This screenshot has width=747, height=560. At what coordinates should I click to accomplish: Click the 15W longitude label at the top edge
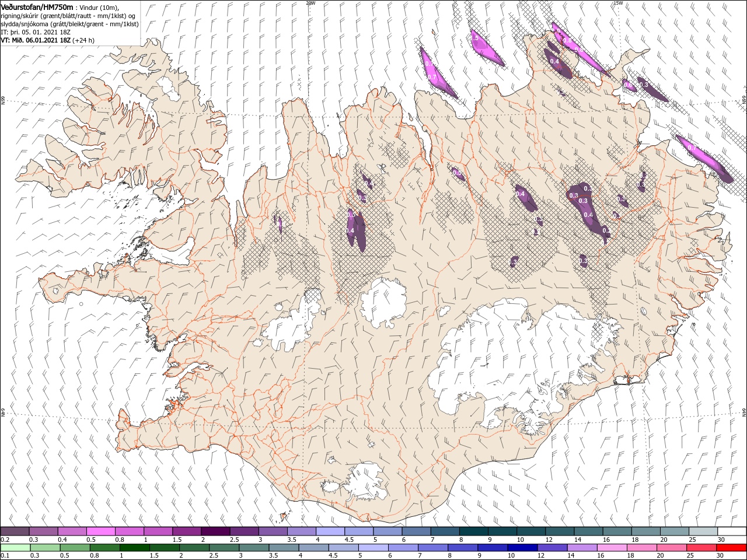click(x=618, y=2)
